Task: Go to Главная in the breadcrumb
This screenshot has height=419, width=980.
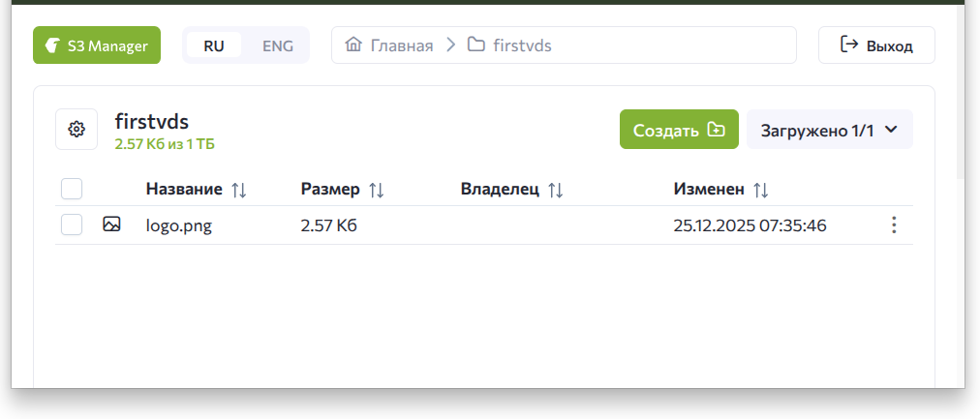Action: tap(402, 45)
